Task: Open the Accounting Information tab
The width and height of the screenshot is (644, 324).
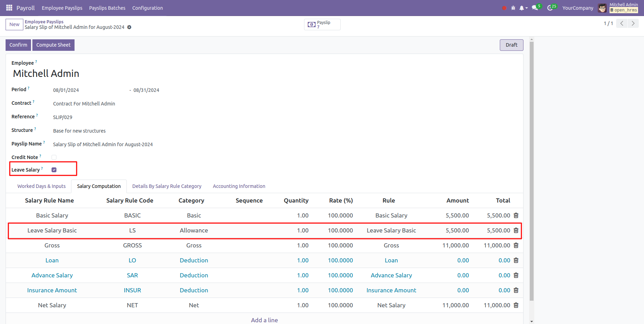Action: tap(239, 186)
